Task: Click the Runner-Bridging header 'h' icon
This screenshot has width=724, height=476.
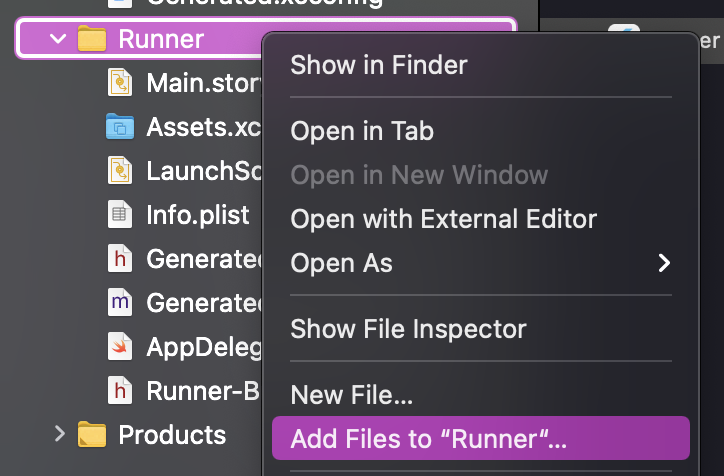Action: coord(120,390)
